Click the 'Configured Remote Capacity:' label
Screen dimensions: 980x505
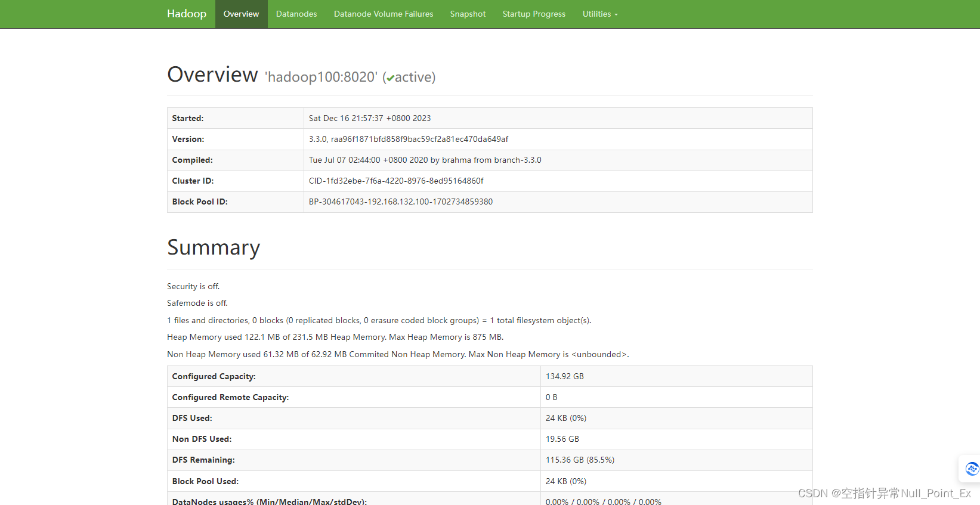(x=231, y=397)
